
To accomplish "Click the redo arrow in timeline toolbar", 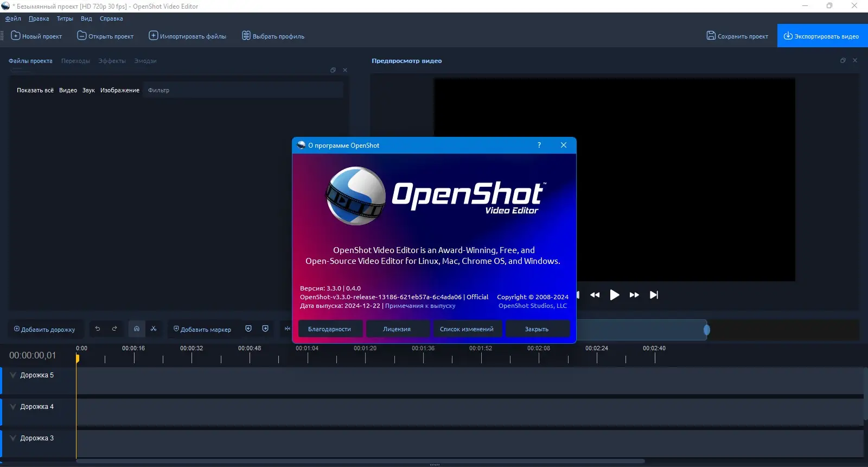I will click(114, 329).
